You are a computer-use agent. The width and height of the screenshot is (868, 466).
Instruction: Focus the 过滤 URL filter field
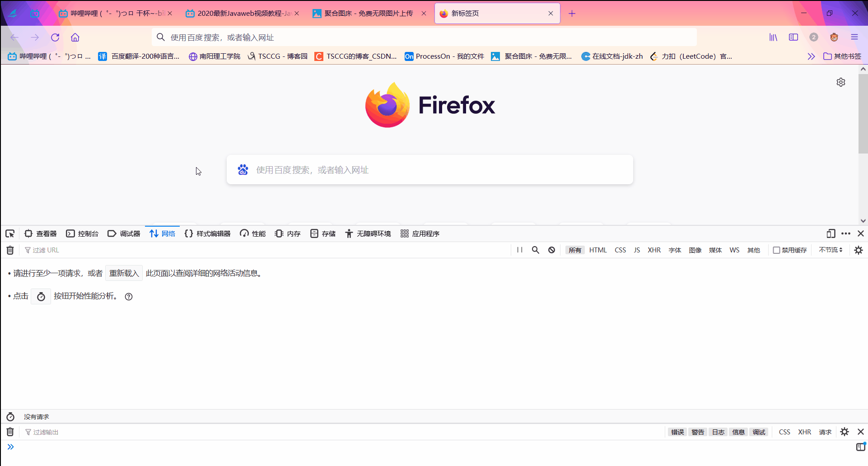[266, 250]
